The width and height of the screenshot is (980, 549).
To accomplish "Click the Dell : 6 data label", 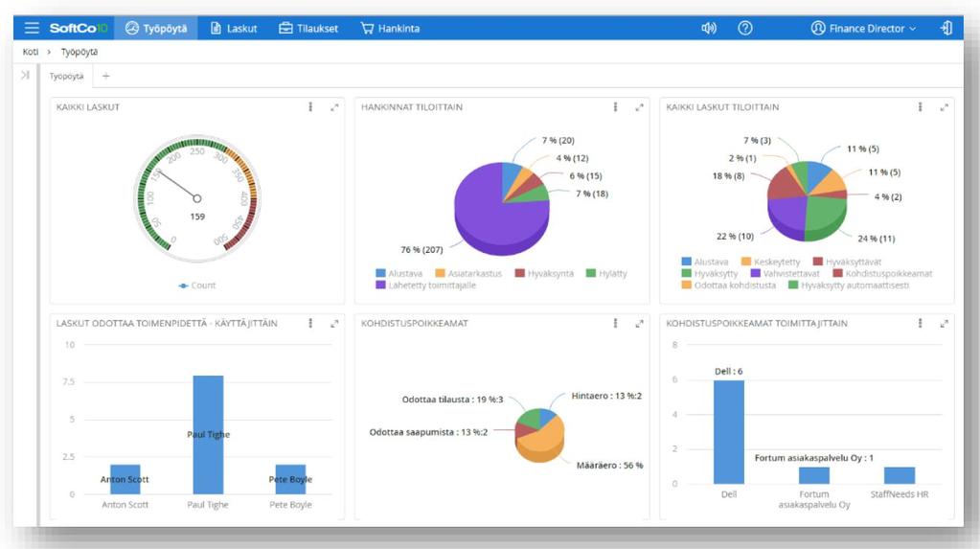I will coord(729,372).
